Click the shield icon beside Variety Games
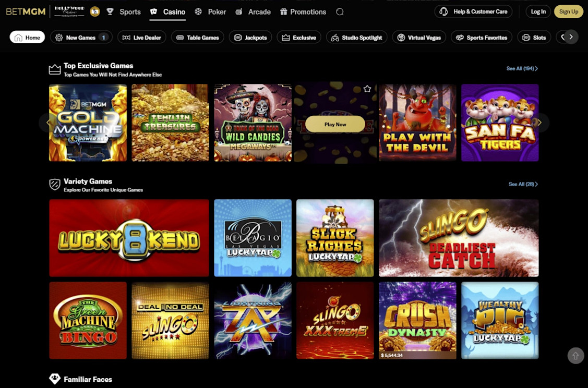Image resolution: width=588 pixels, height=388 pixels. click(55, 184)
